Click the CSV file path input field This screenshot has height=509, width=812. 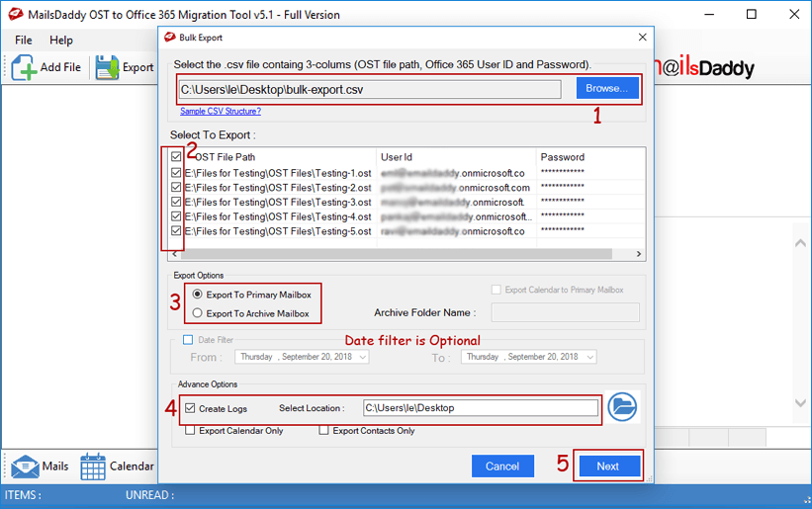370,90
